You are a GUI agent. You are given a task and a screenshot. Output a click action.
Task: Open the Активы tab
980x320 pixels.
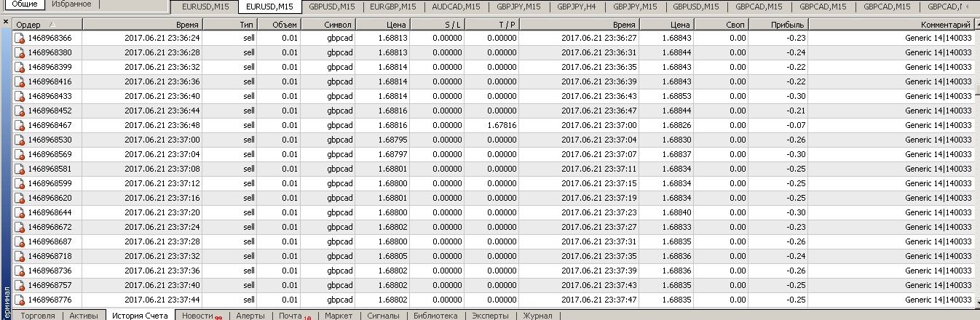[84, 316]
